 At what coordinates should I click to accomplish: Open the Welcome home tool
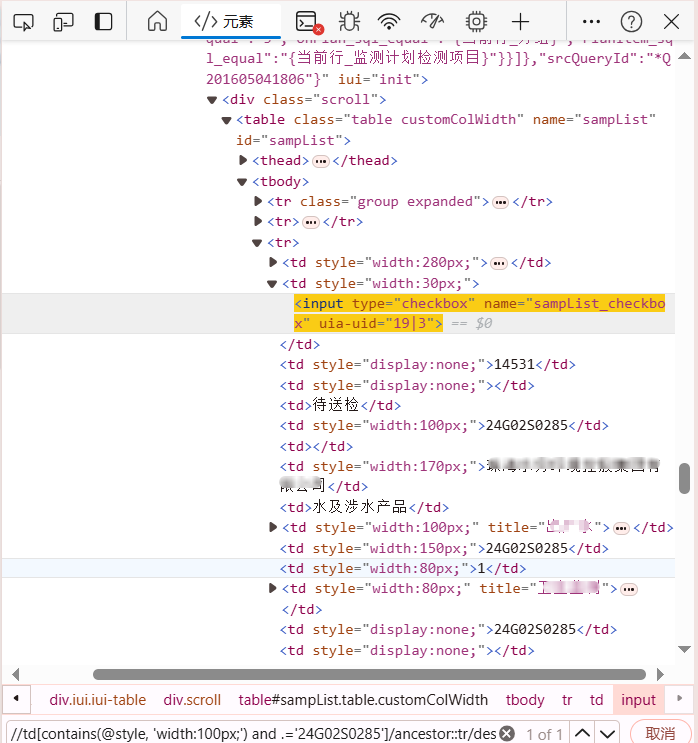tap(157, 21)
